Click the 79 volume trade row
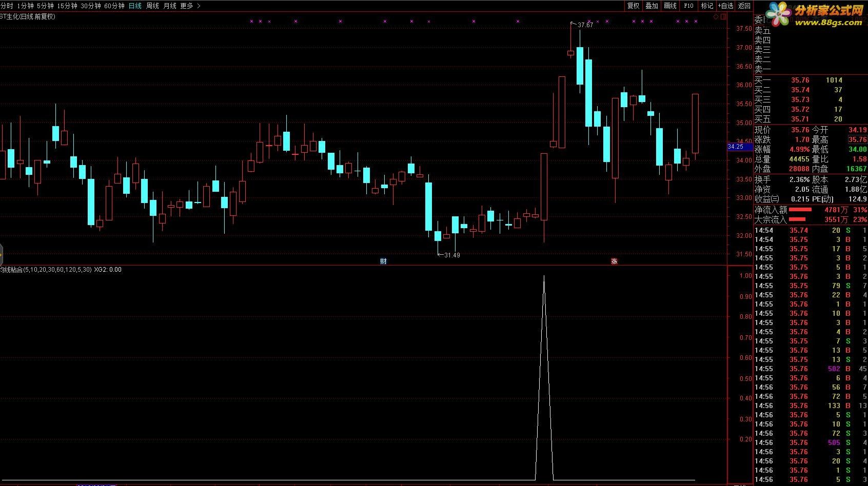The height and width of the screenshot is (486, 868). (810, 286)
